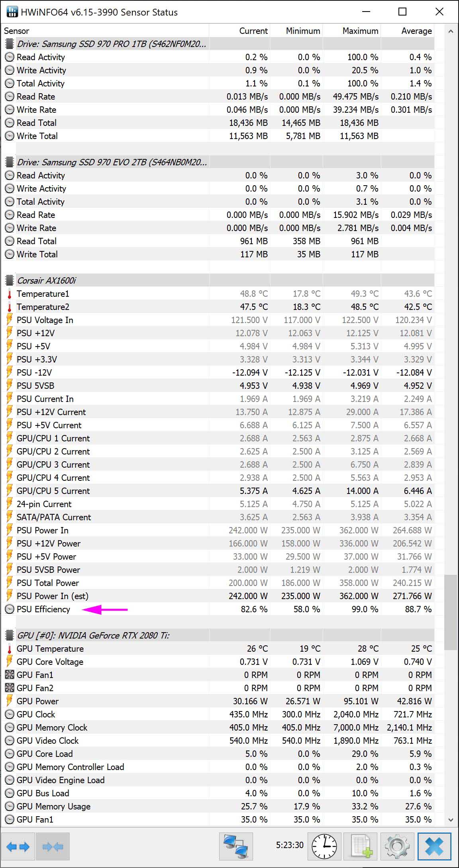Click the PSU Voltage In lightning icon
This screenshot has height=868, width=459.
(x=9, y=320)
